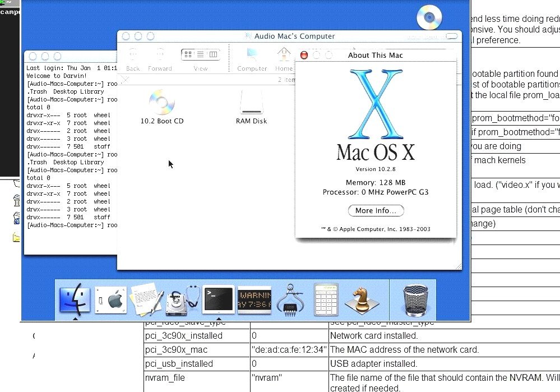The height and width of the screenshot is (392, 560).
Task: Launch TextEdit from the Dock
Action: [x=146, y=299]
